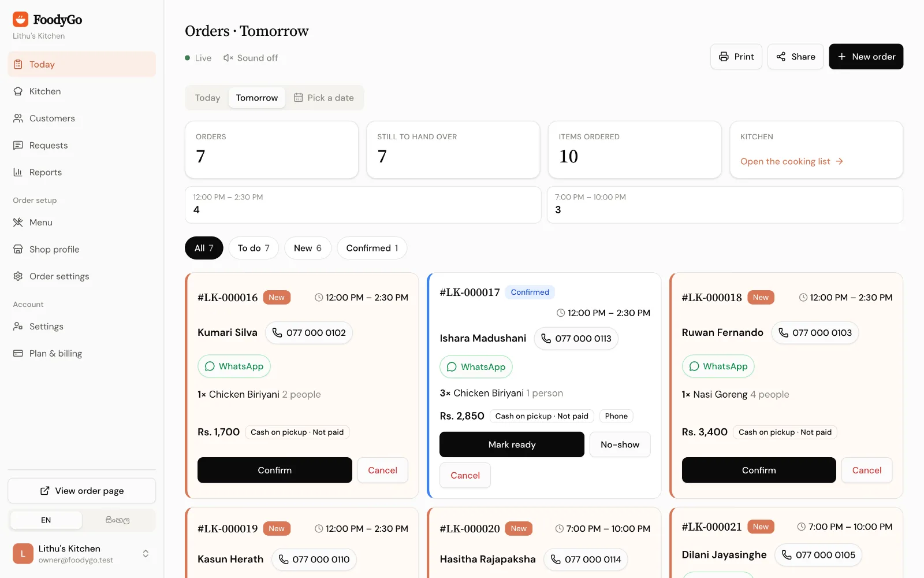The width and height of the screenshot is (924, 578).
Task: Select the 7:00 PM – 10:00 PM time slot card
Action: click(725, 205)
